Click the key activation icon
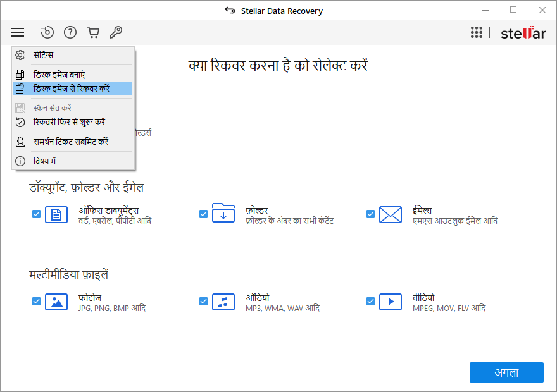The image size is (557, 392). tap(115, 32)
